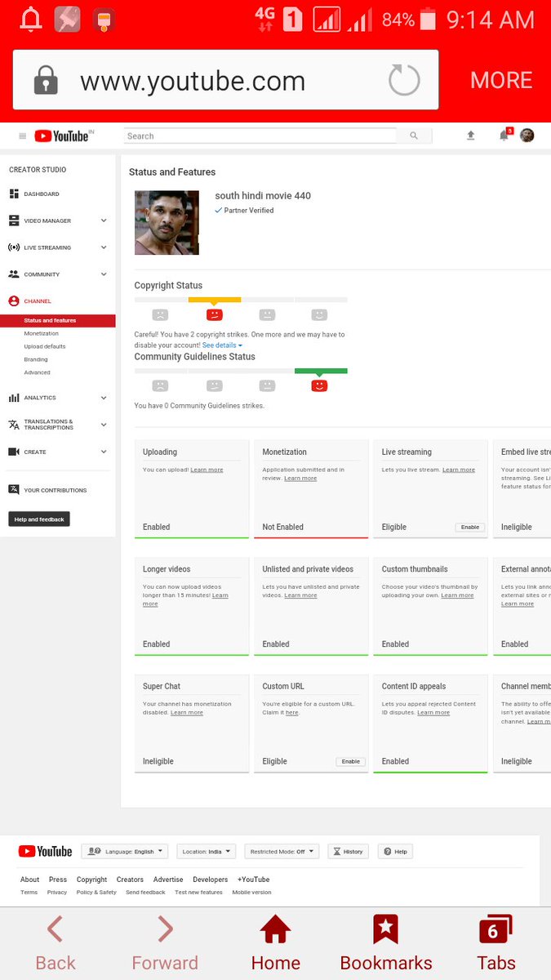Reload the page using browser refresh icon
Image resolution: width=551 pixels, height=980 pixels.
point(404,80)
